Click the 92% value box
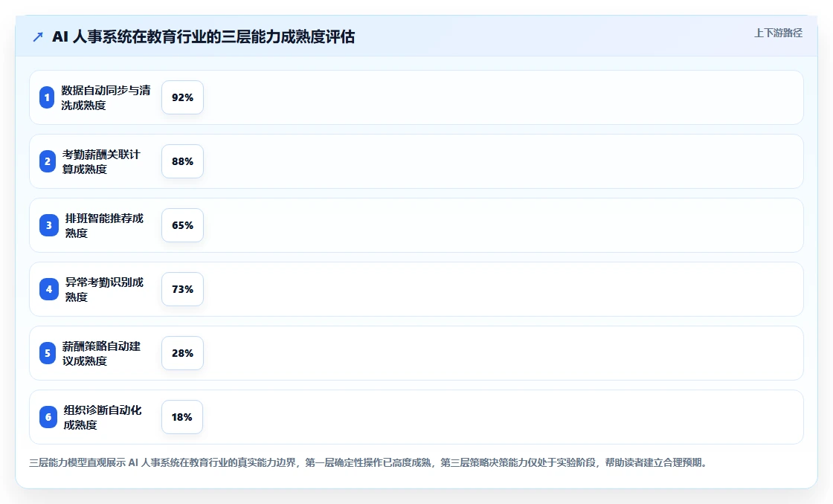 coord(182,97)
